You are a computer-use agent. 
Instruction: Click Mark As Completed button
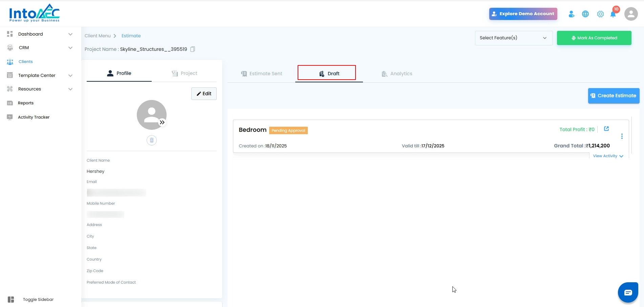point(594,38)
